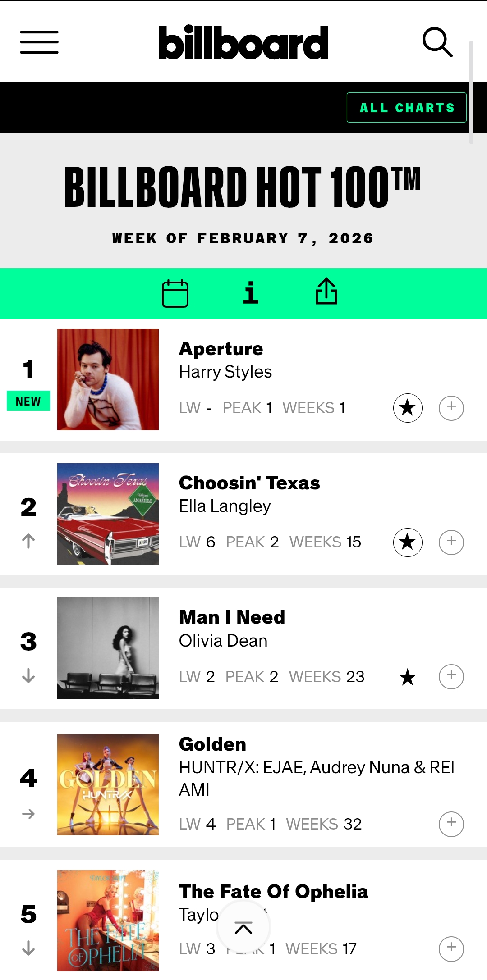The width and height of the screenshot is (487, 980).
Task: Show chart info via the i icon
Action: [251, 293]
